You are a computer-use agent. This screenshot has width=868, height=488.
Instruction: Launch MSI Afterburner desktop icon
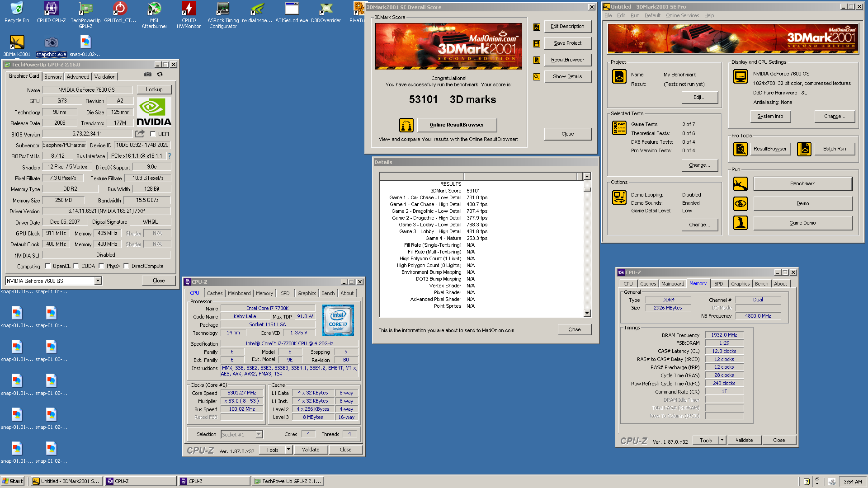click(x=154, y=15)
